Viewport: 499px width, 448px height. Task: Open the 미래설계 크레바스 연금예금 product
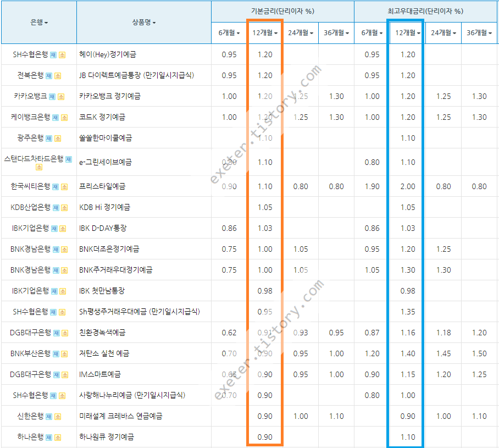click(x=120, y=416)
